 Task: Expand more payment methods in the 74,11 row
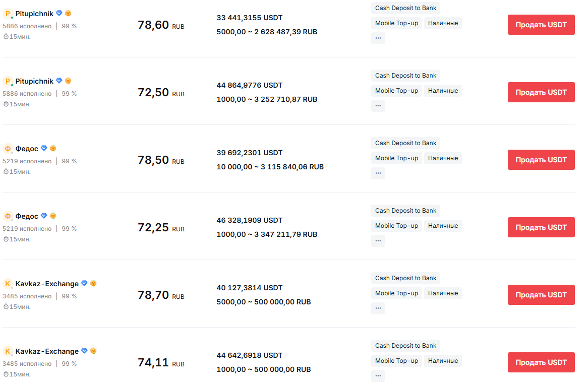(x=378, y=376)
